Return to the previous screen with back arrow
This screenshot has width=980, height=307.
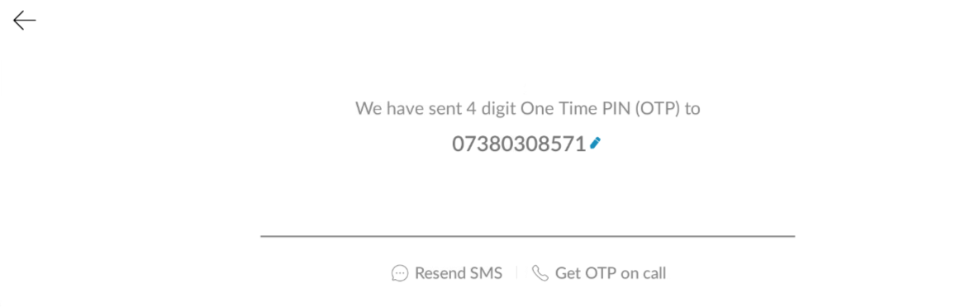[x=24, y=21]
